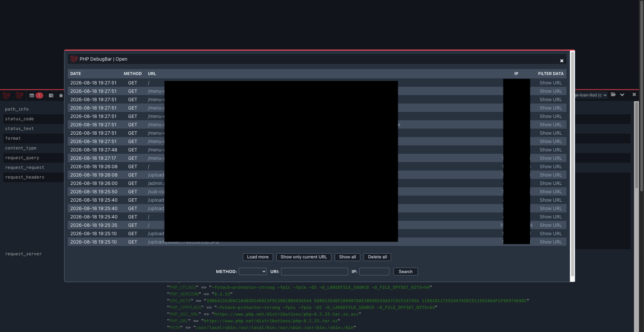This screenshot has height=332, width=644.
Task: Close the PHP DebugBar Open dialog
Action: (x=561, y=61)
